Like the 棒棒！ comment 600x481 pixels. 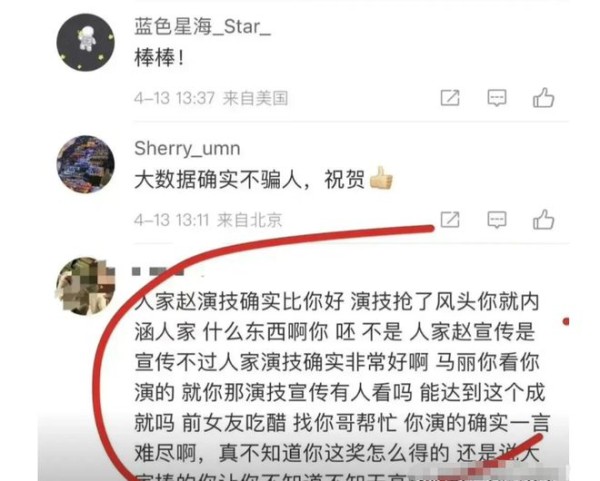[x=543, y=98]
